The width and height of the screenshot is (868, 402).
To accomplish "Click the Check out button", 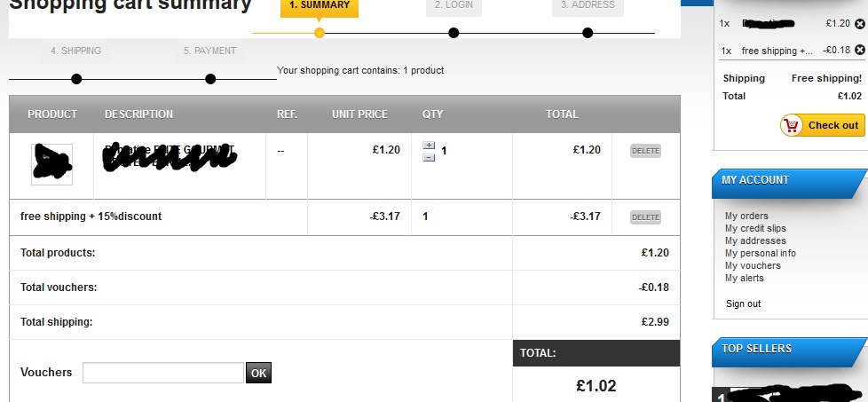I will tap(822, 125).
